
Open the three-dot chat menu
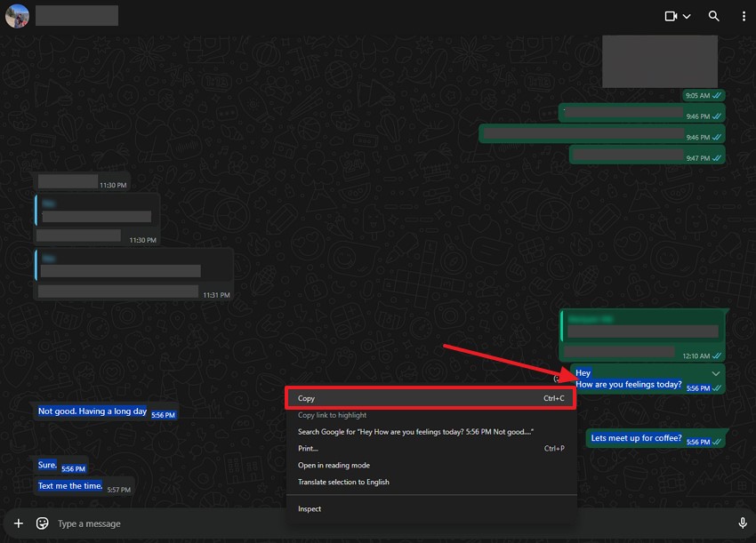pyautogui.click(x=744, y=16)
